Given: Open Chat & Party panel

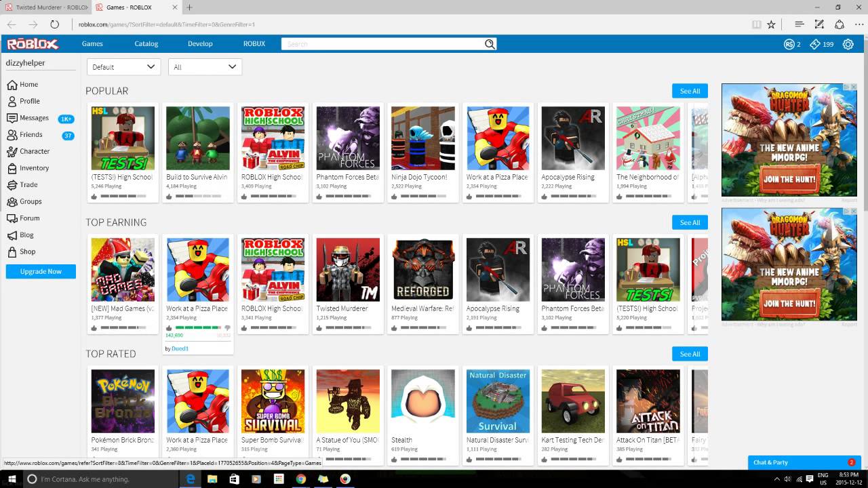Looking at the screenshot, I should (804, 462).
